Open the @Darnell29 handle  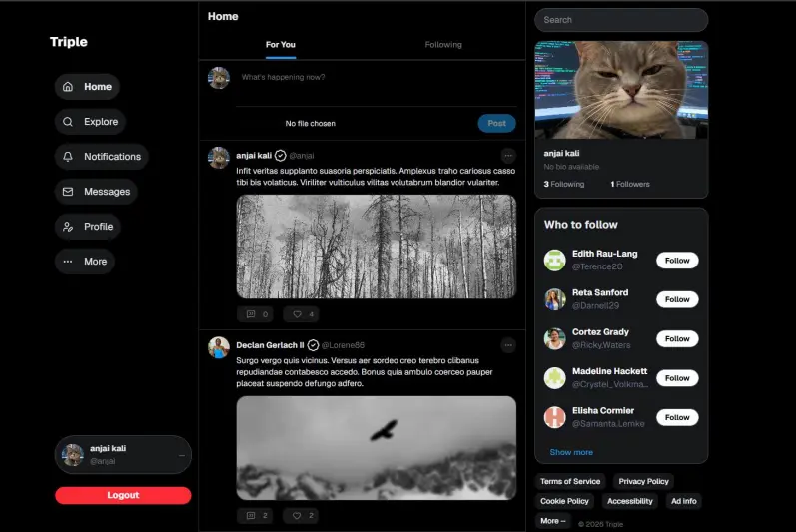(x=595, y=306)
